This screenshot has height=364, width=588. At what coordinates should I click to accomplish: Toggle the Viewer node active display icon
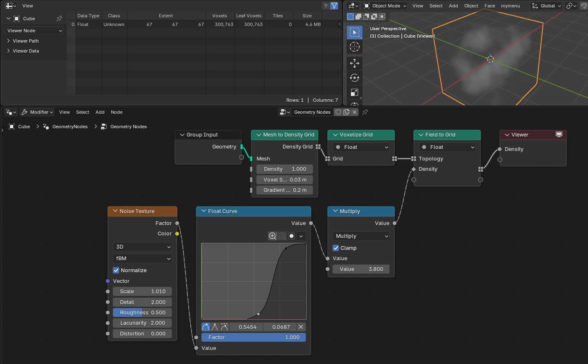pos(559,135)
